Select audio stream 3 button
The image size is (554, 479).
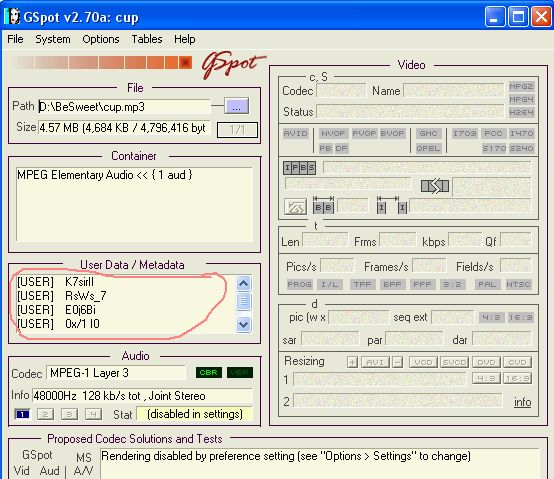pyautogui.click(x=70, y=414)
